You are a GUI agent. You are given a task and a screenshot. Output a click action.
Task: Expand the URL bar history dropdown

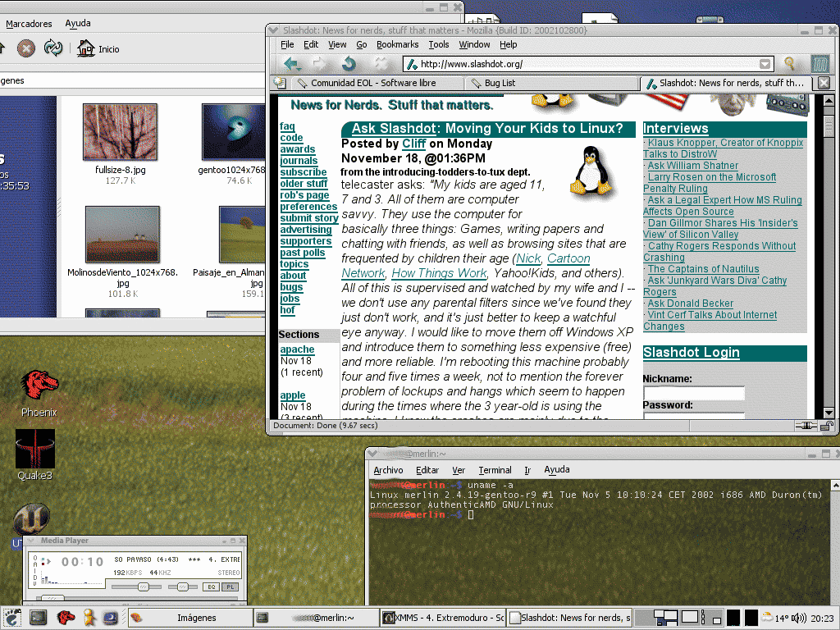[x=765, y=64]
